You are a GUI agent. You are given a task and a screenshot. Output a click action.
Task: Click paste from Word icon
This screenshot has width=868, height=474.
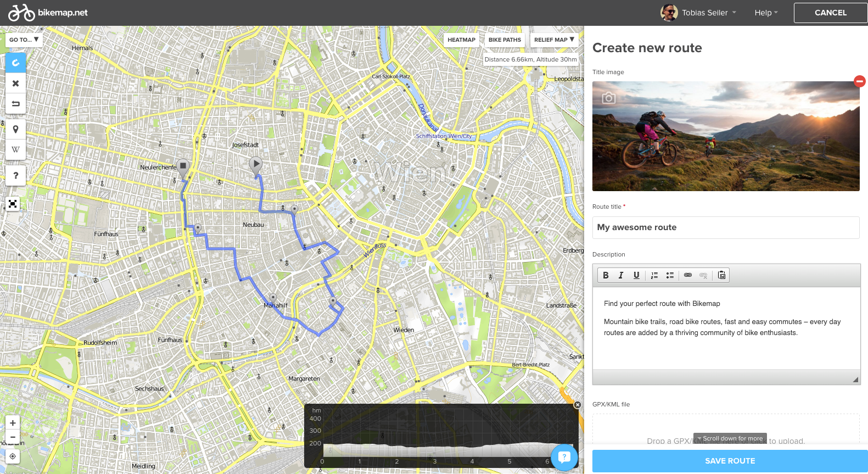click(x=721, y=275)
